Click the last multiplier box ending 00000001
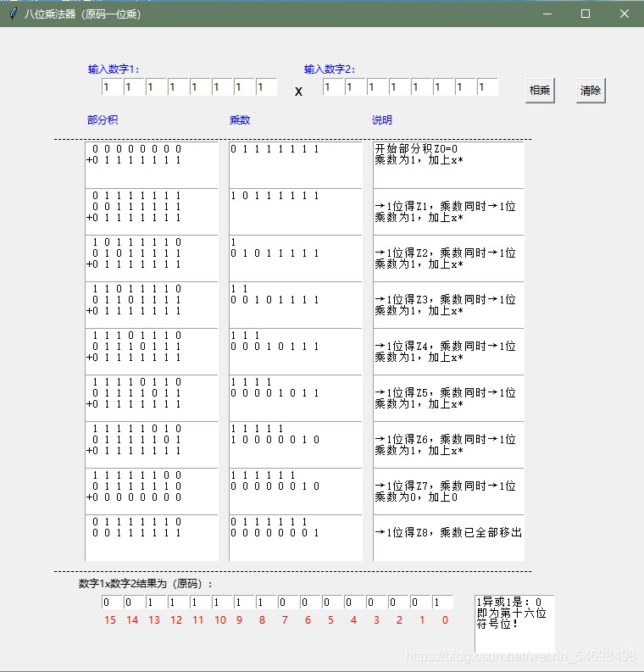This screenshot has width=644, height=672. point(296,538)
